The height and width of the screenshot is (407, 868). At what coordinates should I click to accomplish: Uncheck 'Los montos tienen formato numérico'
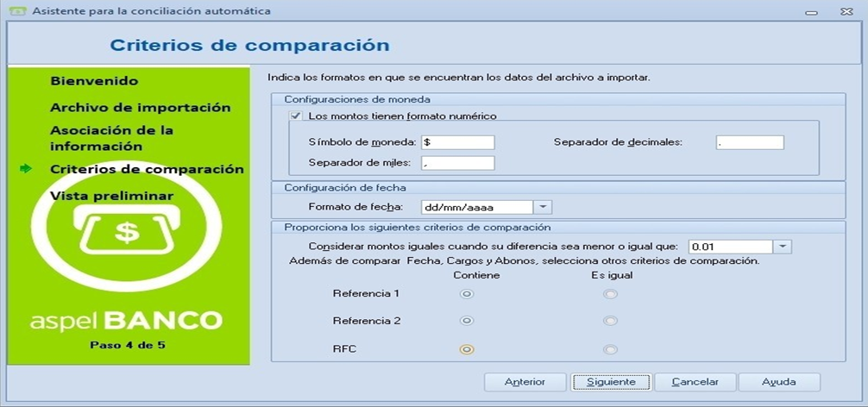[x=296, y=116]
